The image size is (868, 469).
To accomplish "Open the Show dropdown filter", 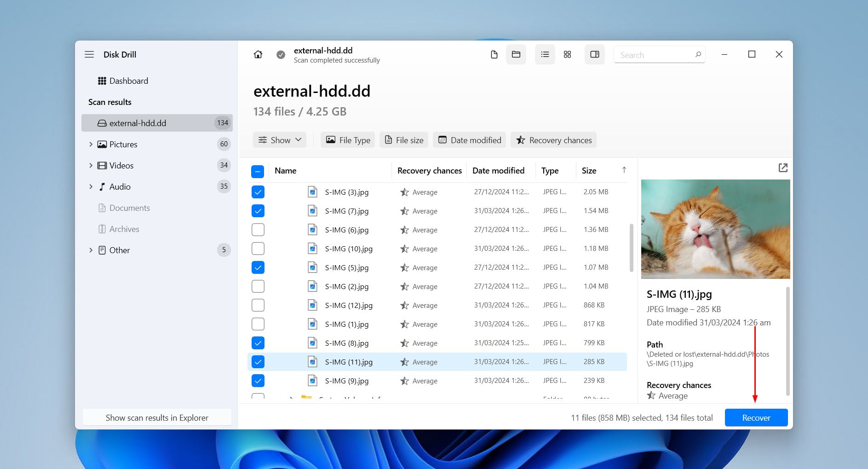I will tap(280, 140).
